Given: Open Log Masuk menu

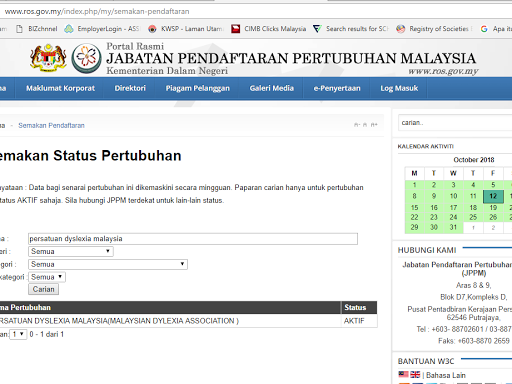Looking at the screenshot, I should tap(399, 88).
